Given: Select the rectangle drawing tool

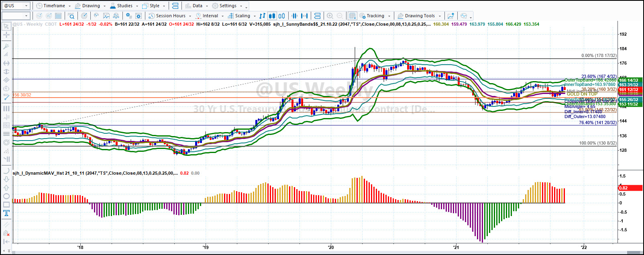Looking at the screenshot, I should pyautogui.click(x=6, y=204).
